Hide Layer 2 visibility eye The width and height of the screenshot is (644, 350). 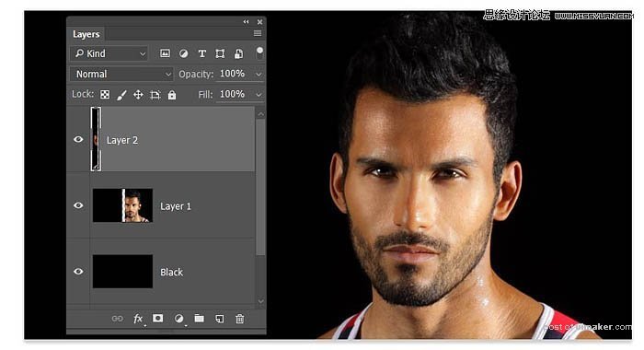[x=78, y=139]
